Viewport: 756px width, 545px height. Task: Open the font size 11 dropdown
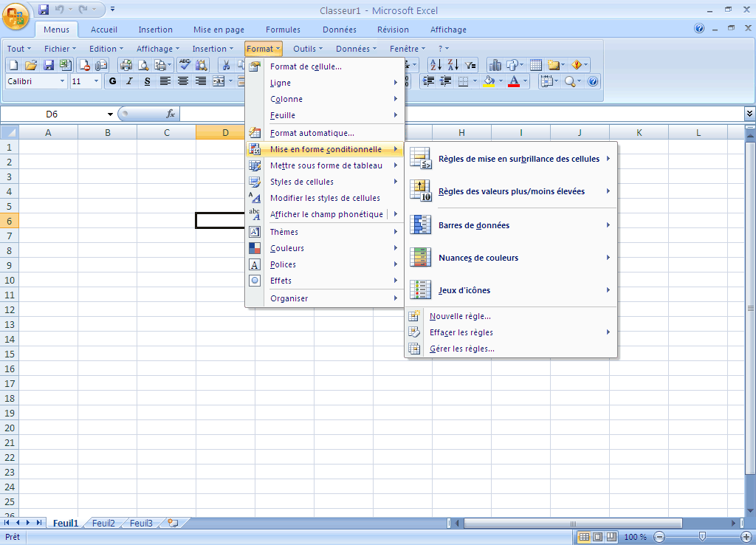click(96, 81)
